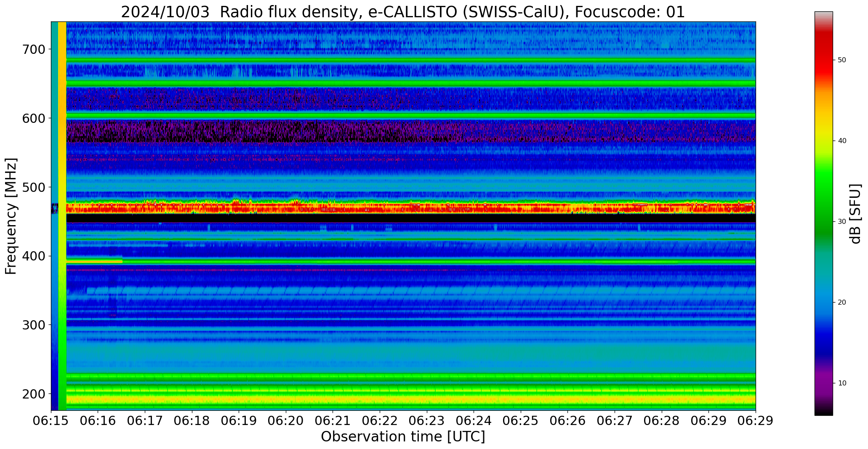Click the black band near 455 MHz
868x449 pixels.
tap(411, 218)
